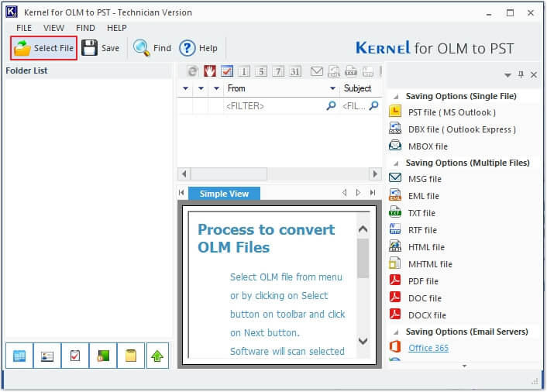Click the From filter magnifier icon
The image size is (547, 392).
click(331, 105)
